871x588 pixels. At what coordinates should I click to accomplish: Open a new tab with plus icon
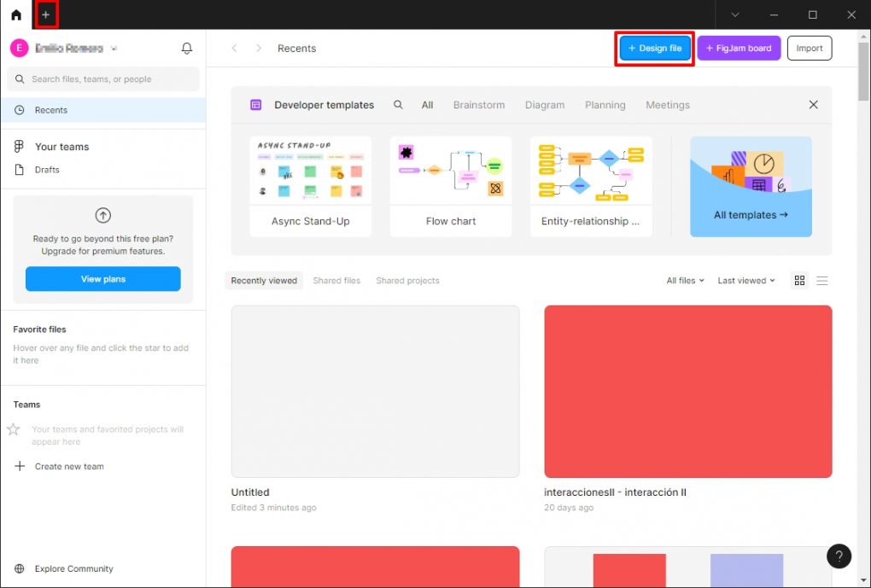tap(46, 15)
